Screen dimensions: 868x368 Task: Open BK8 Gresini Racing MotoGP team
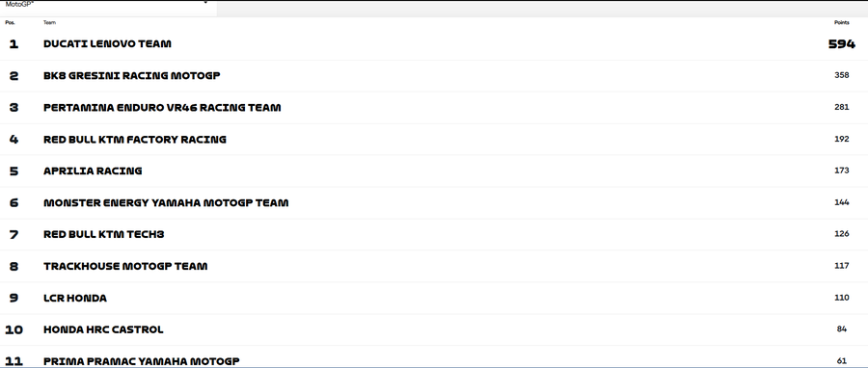pos(434,76)
